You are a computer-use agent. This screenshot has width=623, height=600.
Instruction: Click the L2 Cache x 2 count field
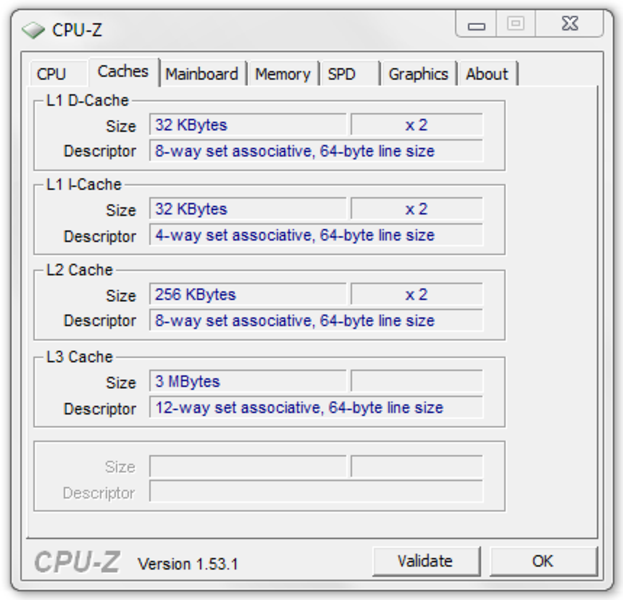pyautogui.click(x=417, y=294)
